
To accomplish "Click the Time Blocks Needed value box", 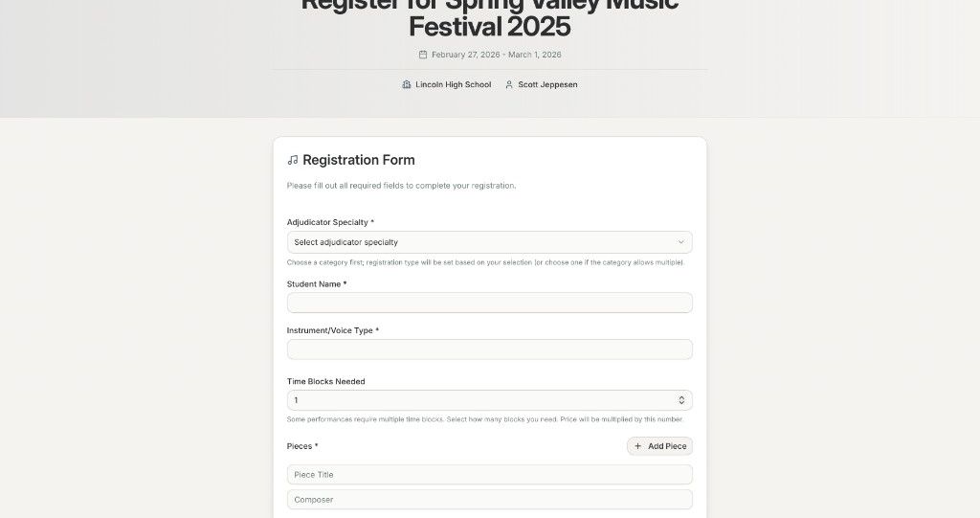I will click(x=479, y=400).
